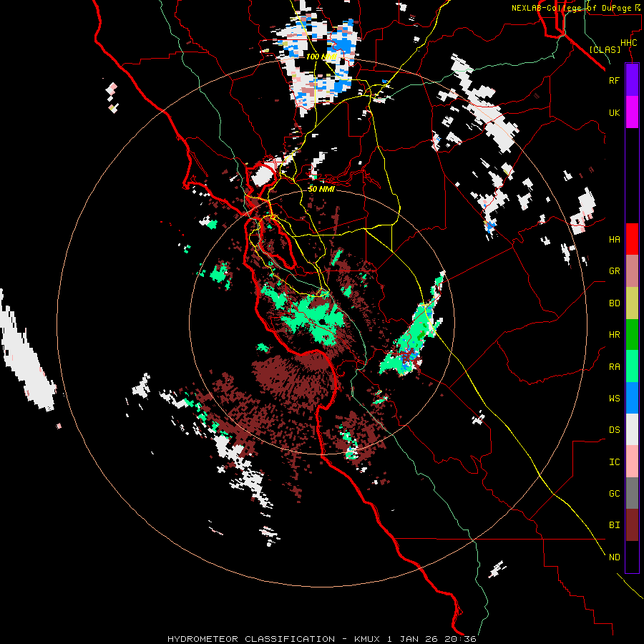Image resolution: width=644 pixels, height=644 pixels.
Task: Click the white DS legend swatch
Action: (x=632, y=429)
